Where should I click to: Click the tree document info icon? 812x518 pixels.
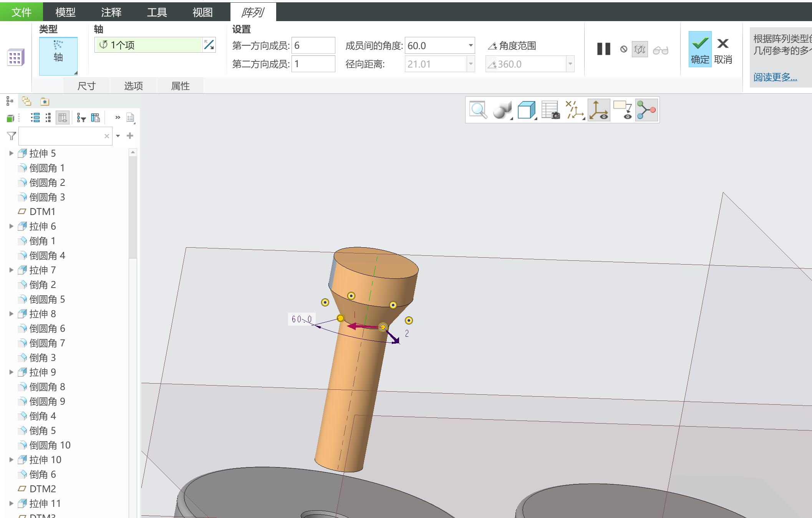tap(130, 118)
